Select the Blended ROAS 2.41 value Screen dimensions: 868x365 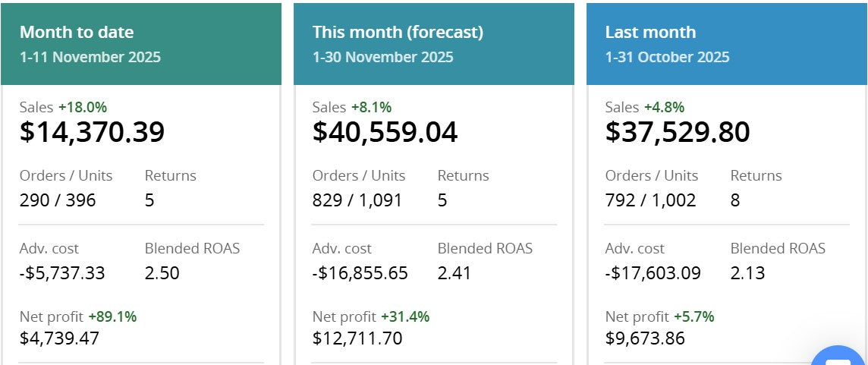tap(454, 273)
